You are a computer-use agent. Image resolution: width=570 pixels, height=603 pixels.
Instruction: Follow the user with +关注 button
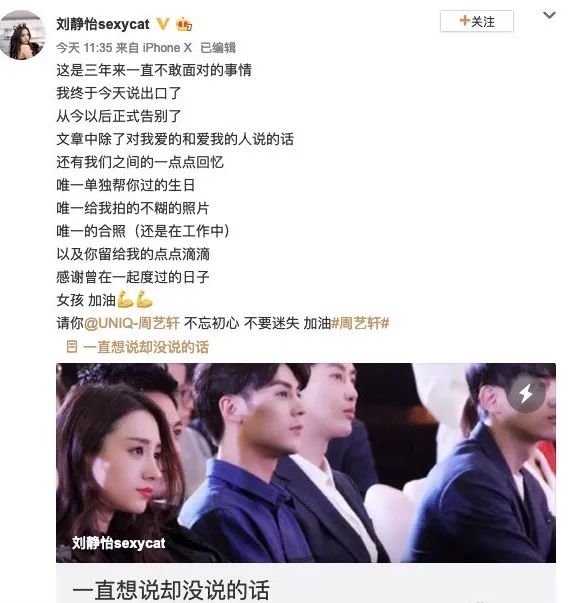[477, 21]
